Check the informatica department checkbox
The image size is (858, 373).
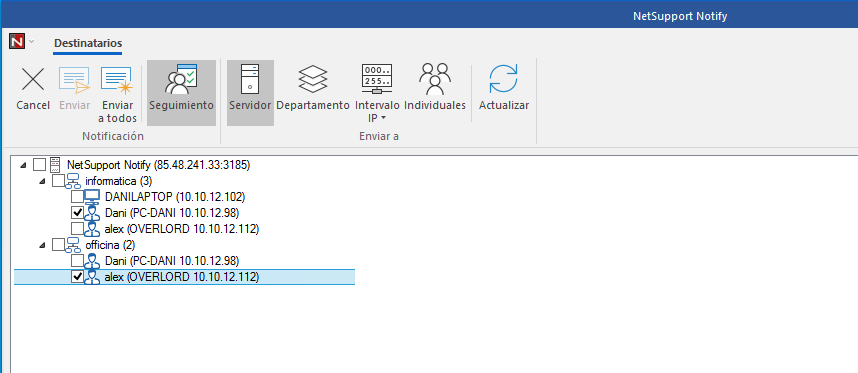coord(58,180)
